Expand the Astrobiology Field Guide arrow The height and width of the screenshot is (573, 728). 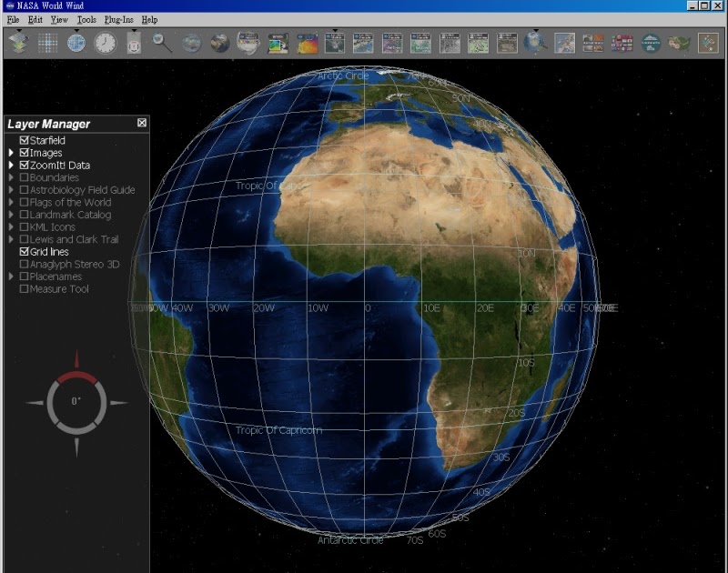[x=11, y=190]
